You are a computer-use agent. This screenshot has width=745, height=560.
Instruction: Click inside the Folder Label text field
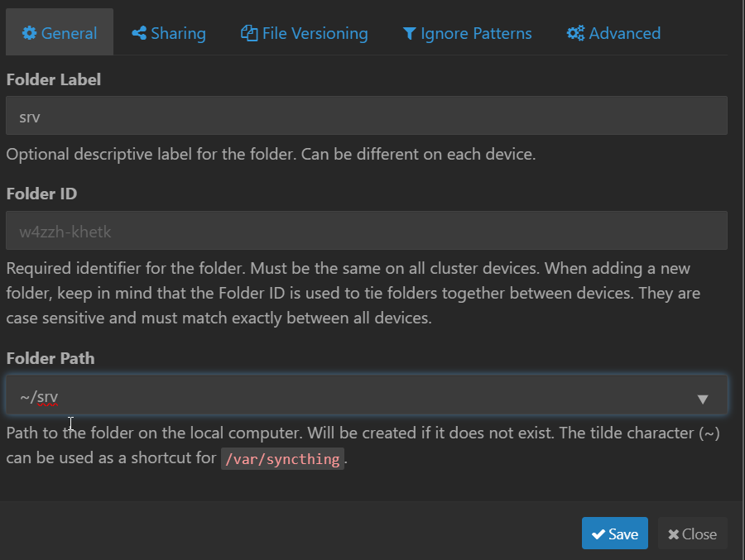click(367, 116)
